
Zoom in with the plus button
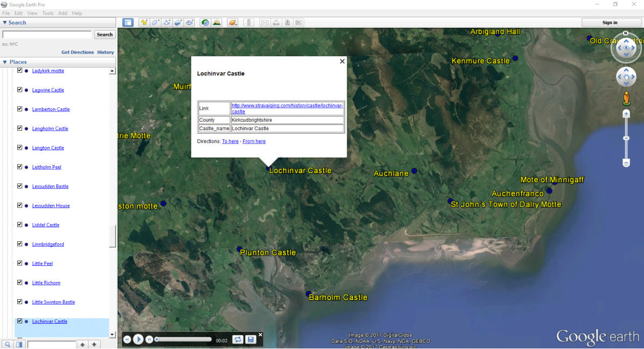626,114
